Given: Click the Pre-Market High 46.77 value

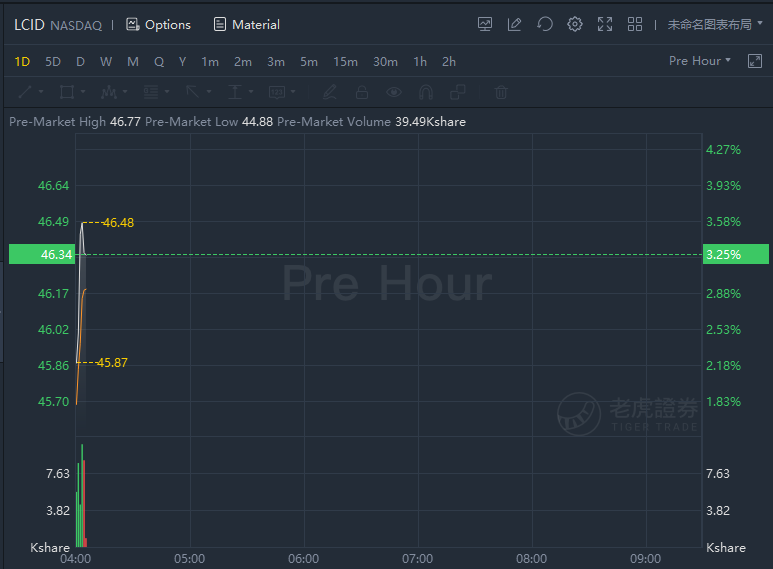Looking at the screenshot, I should tap(125, 122).
